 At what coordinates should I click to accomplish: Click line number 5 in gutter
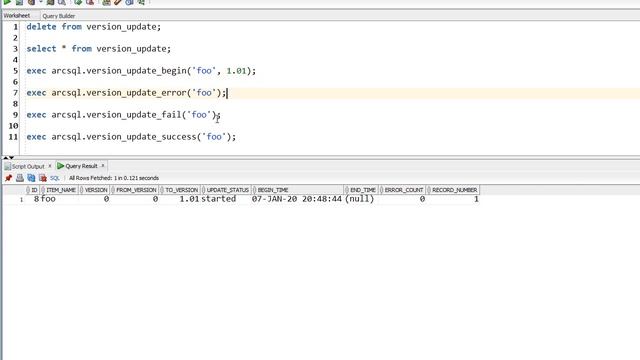(x=16, y=71)
